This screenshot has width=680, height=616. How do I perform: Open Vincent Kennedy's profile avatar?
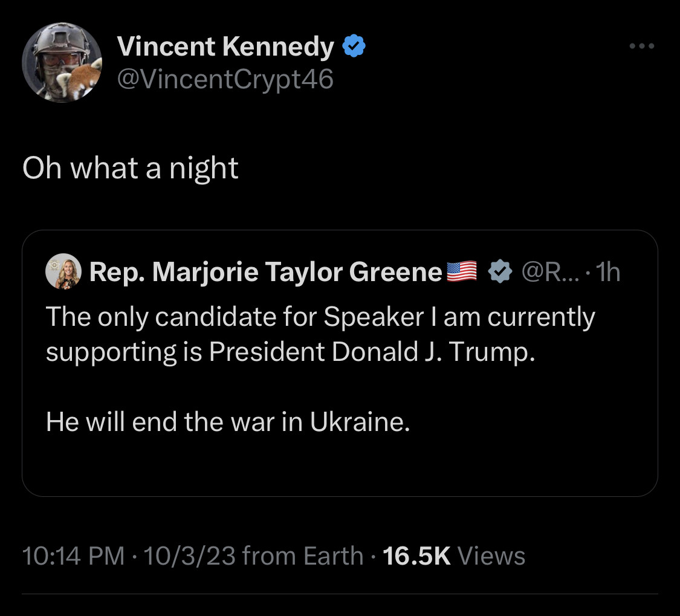pos(62,62)
